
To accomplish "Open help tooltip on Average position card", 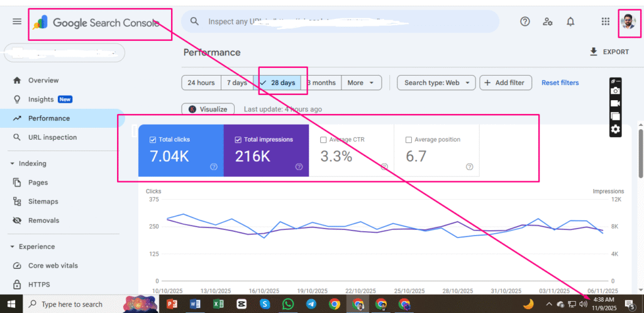I will (469, 167).
